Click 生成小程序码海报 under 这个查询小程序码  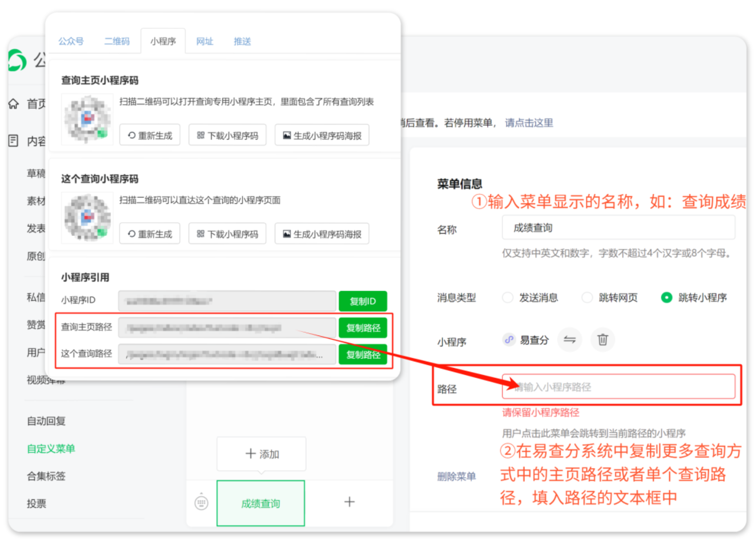322,234
